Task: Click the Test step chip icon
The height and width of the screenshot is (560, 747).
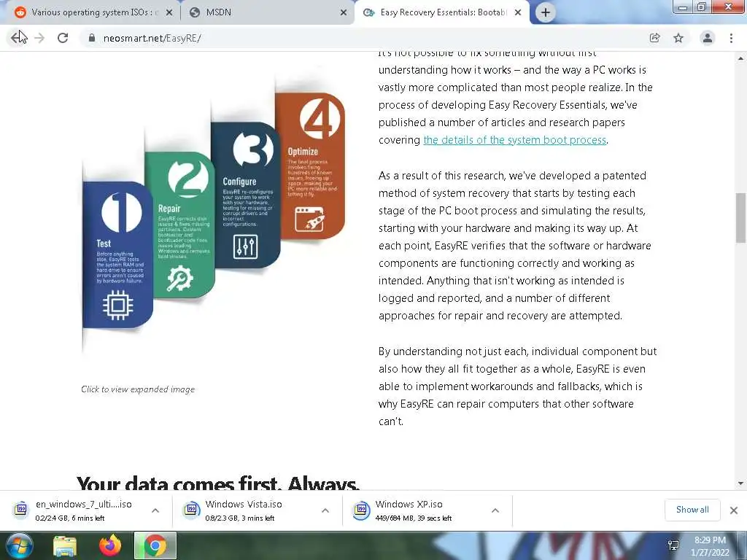Action: [x=118, y=306]
